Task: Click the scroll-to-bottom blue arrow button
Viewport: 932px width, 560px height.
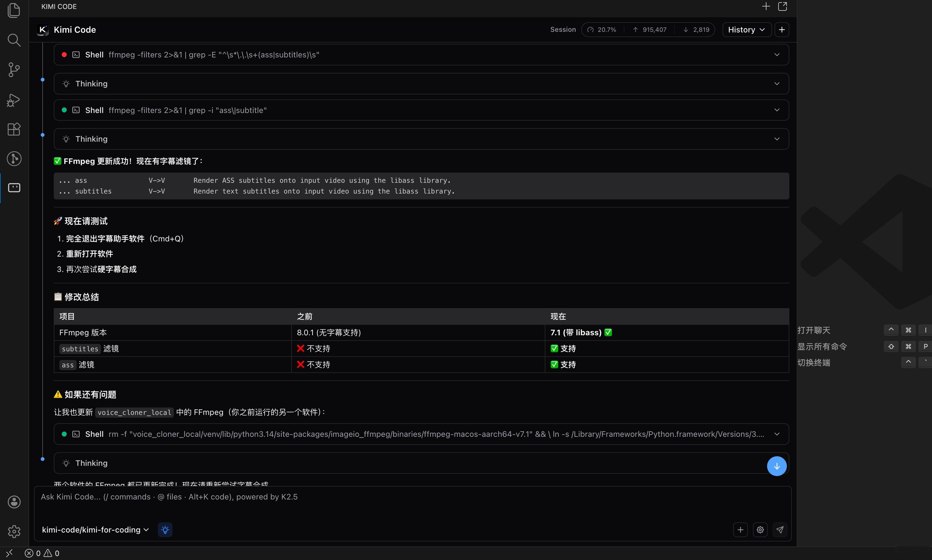Action: click(776, 466)
